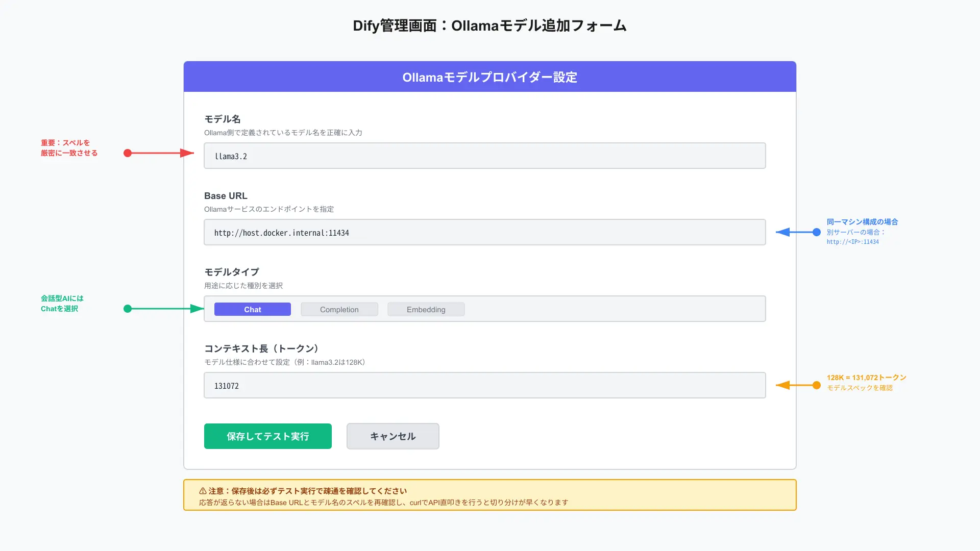This screenshot has height=551, width=980.
Task: Click the blue note '同一マシン構成の場合'
Action: pos(862,222)
